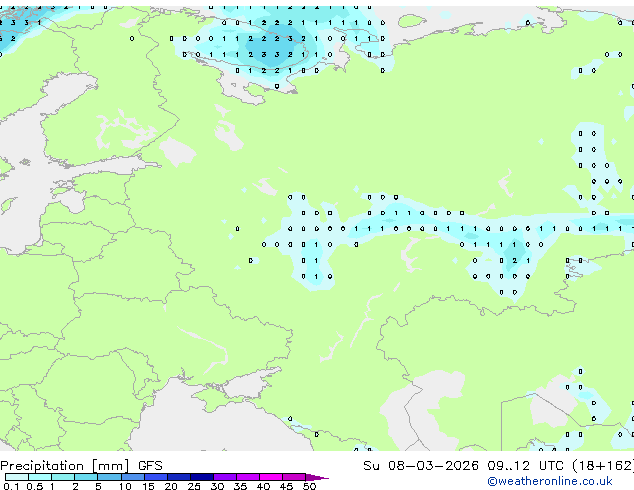Click the 0.5–1 mm legend color swatch

point(40,477)
